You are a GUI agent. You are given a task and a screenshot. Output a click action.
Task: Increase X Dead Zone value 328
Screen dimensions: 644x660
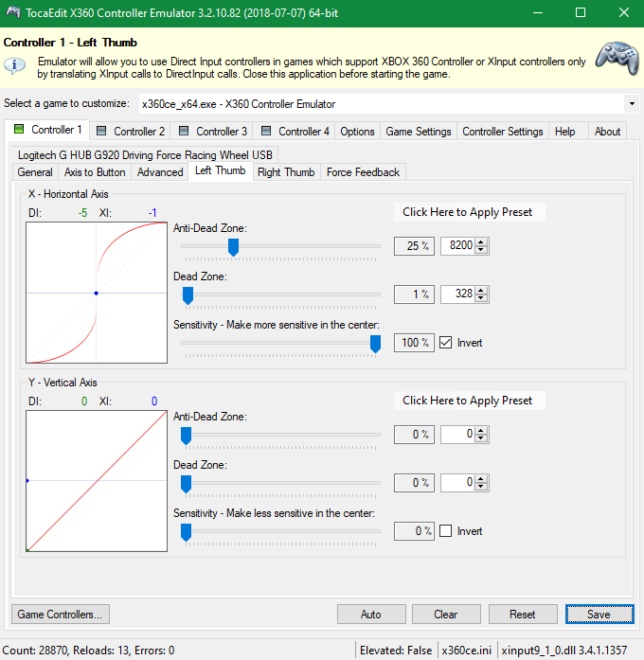(x=481, y=291)
